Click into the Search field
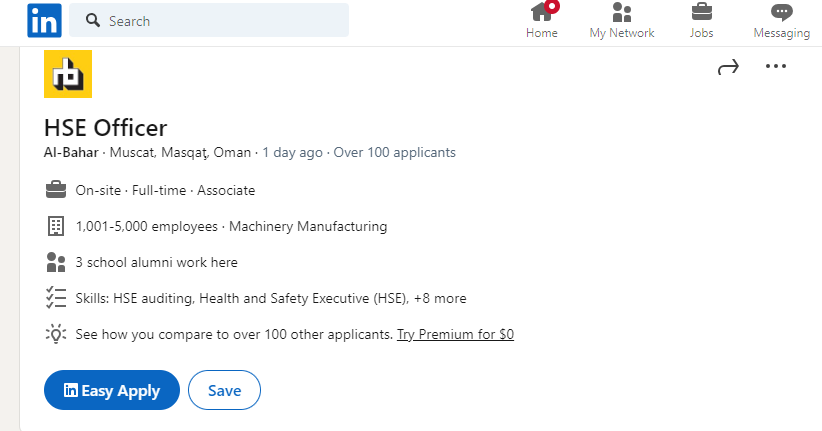This screenshot has height=431, width=822. (x=209, y=20)
